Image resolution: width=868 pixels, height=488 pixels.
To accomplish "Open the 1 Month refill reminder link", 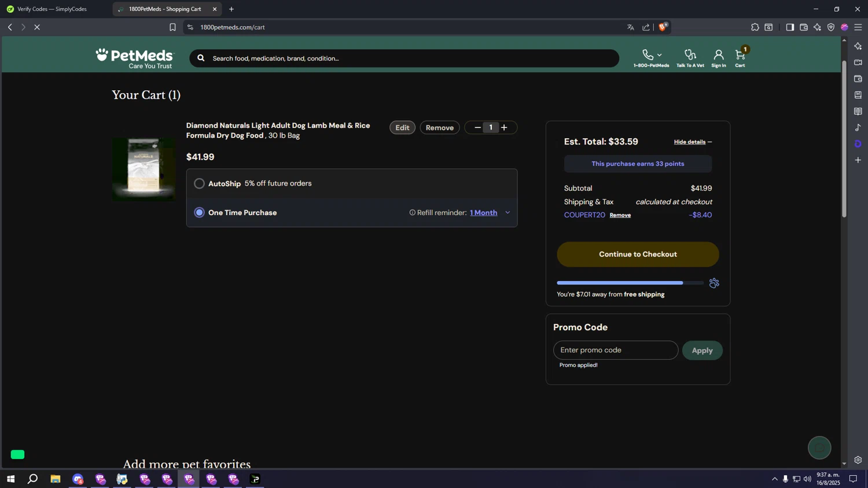I will click(483, 213).
